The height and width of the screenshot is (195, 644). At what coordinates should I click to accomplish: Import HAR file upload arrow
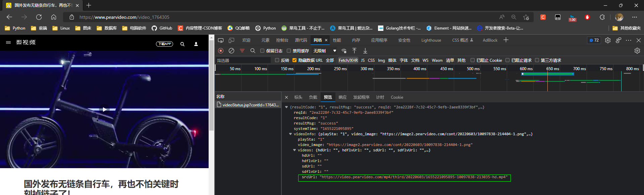click(x=355, y=51)
